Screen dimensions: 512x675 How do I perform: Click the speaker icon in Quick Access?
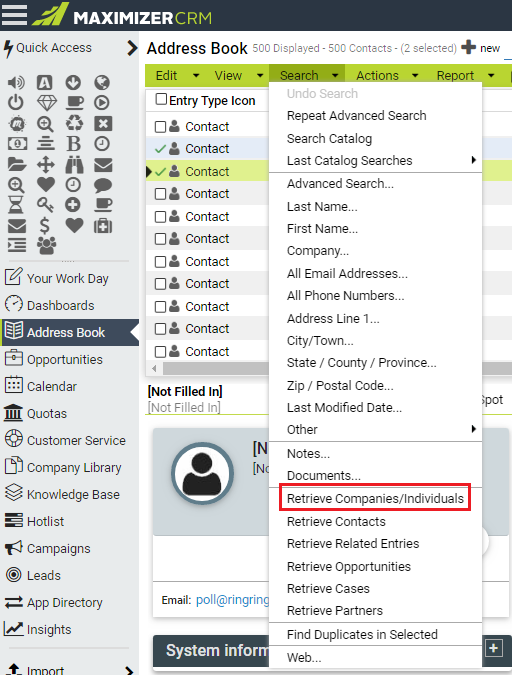[16, 82]
